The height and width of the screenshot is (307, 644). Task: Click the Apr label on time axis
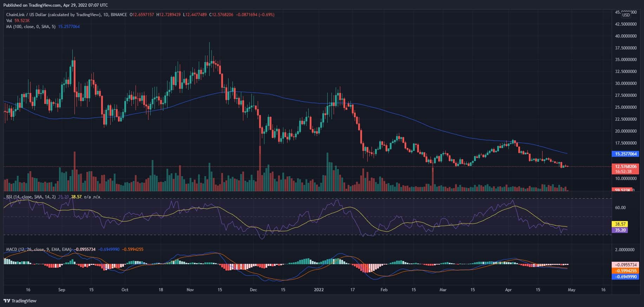pyautogui.click(x=508, y=290)
